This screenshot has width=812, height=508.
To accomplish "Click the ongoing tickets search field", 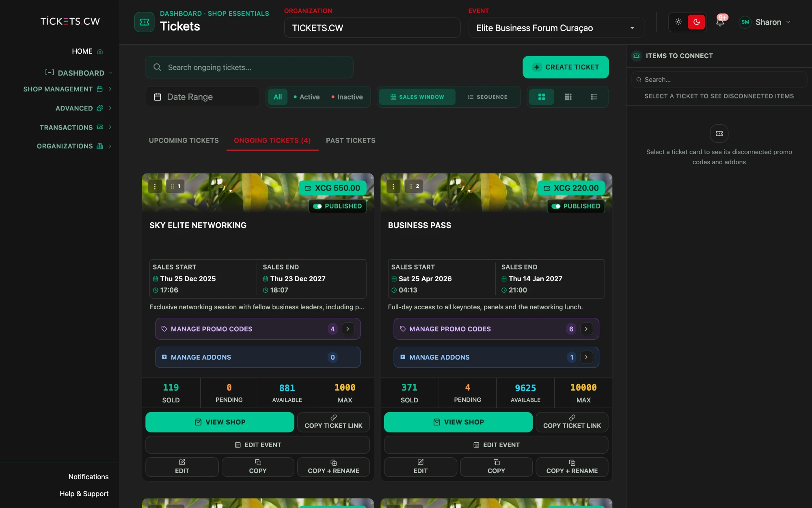I will (x=249, y=67).
